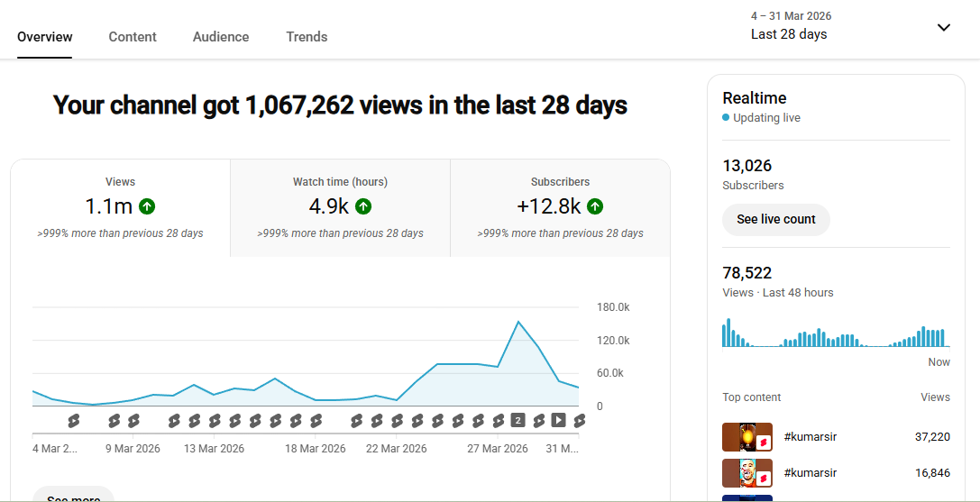Click the green up arrow beside Views

point(147,206)
